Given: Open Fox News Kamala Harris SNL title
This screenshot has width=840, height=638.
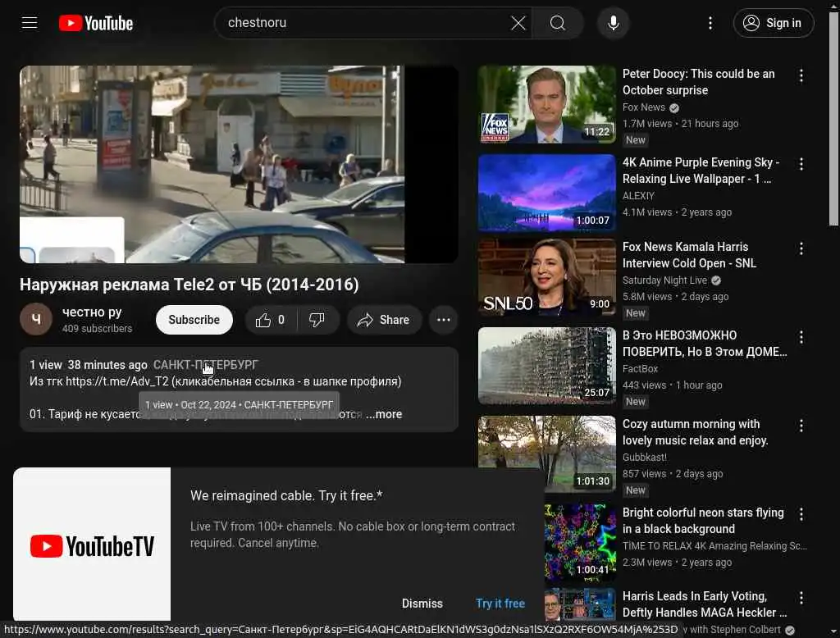Looking at the screenshot, I should pyautogui.click(x=689, y=255).
